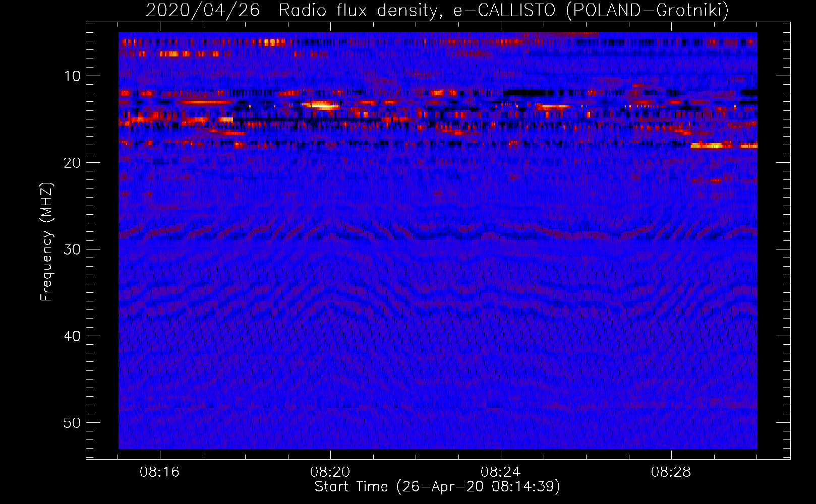Click the 'Frequency (MHZ)' axis label
This screenshot has width=816, height=504.
pos(46,241)
